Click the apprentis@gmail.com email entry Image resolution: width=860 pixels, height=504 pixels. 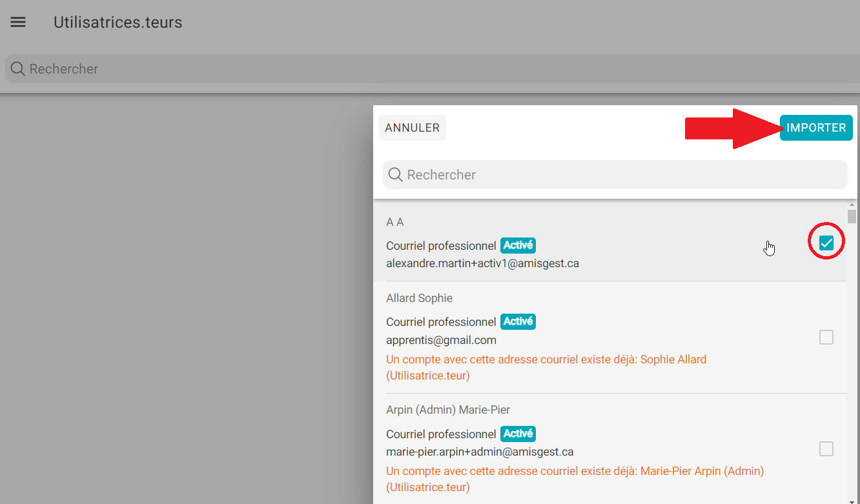441,340
